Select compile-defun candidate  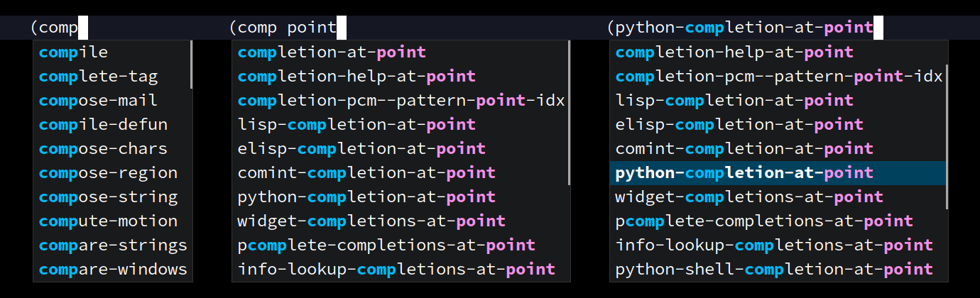pyautogui.click(x=112, y=125)
